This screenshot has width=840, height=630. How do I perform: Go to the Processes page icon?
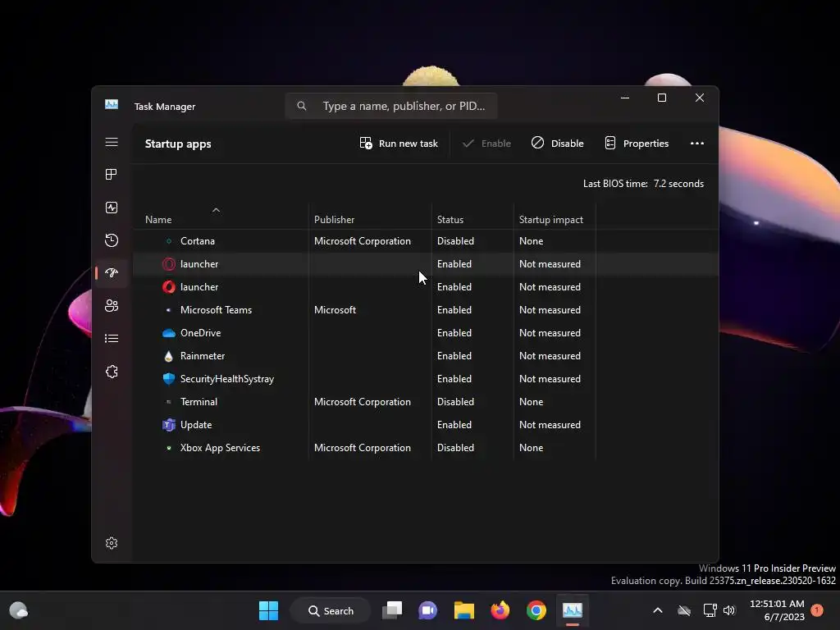[112, 175]
